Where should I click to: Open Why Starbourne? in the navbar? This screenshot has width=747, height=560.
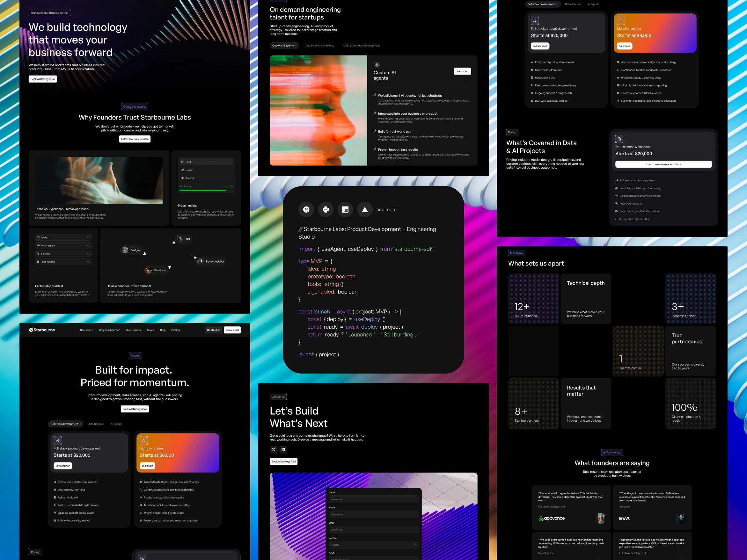pyautogui.click(x=109, y=330)
